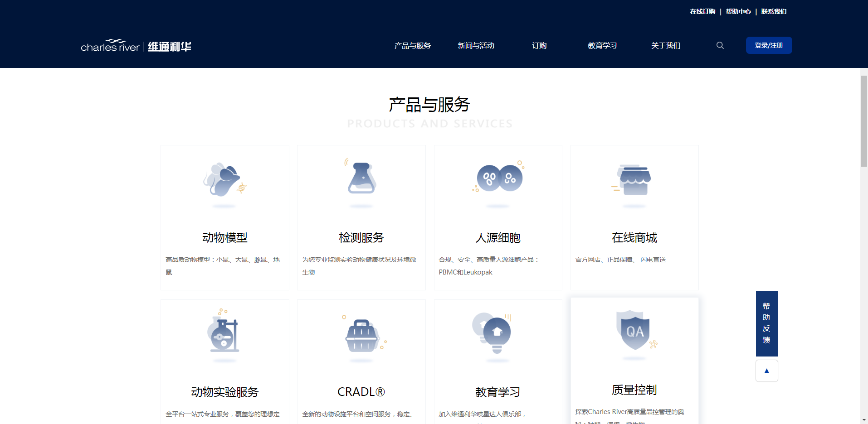The image size is (868, 424).
Task: Open 产品与服务 navigation menu
Action: 413,46
